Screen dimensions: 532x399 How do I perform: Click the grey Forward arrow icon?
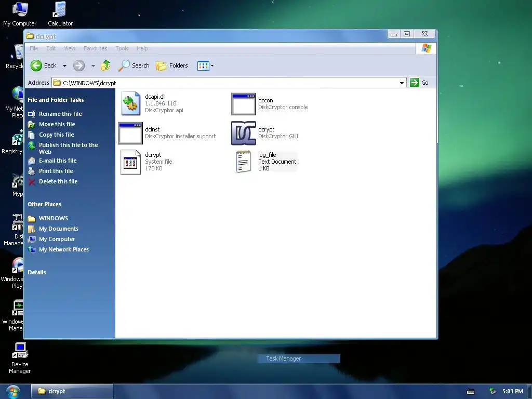tap(79, 65)
